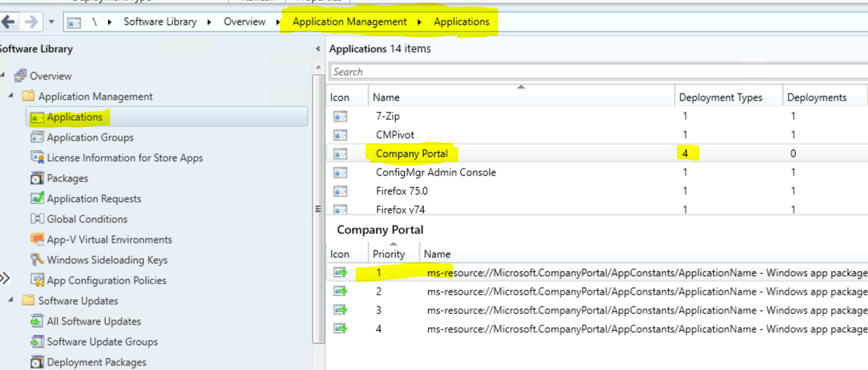Open the navigation history dropdown arrow
The width and height of the screenshot is (868, 370).
pyautogui.click(x=51, y=21)
